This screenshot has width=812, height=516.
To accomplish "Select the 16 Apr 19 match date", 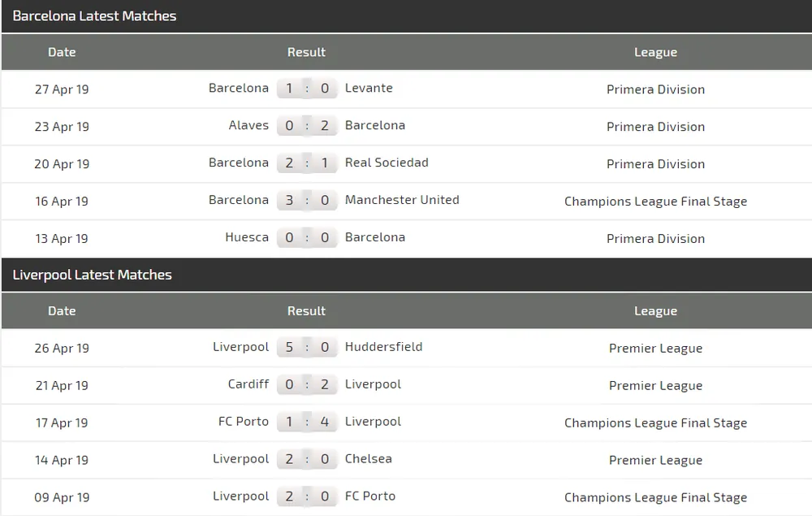I will pos(62,202).
